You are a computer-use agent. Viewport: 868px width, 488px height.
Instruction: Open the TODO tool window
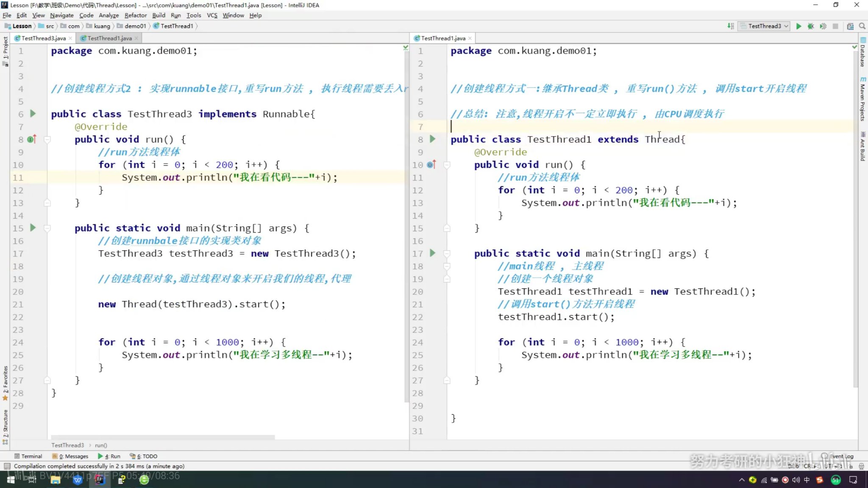click(144, 456)
